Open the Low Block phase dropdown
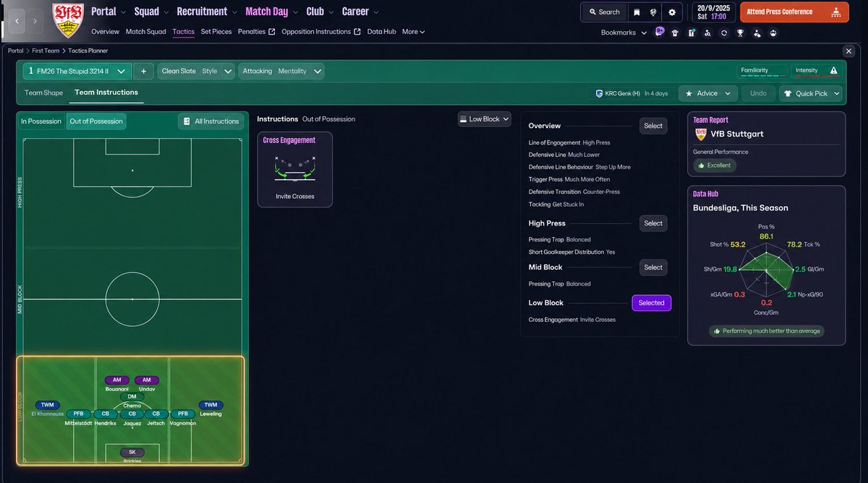The height and width of the screenshot is (483, 868). point(485,119)
